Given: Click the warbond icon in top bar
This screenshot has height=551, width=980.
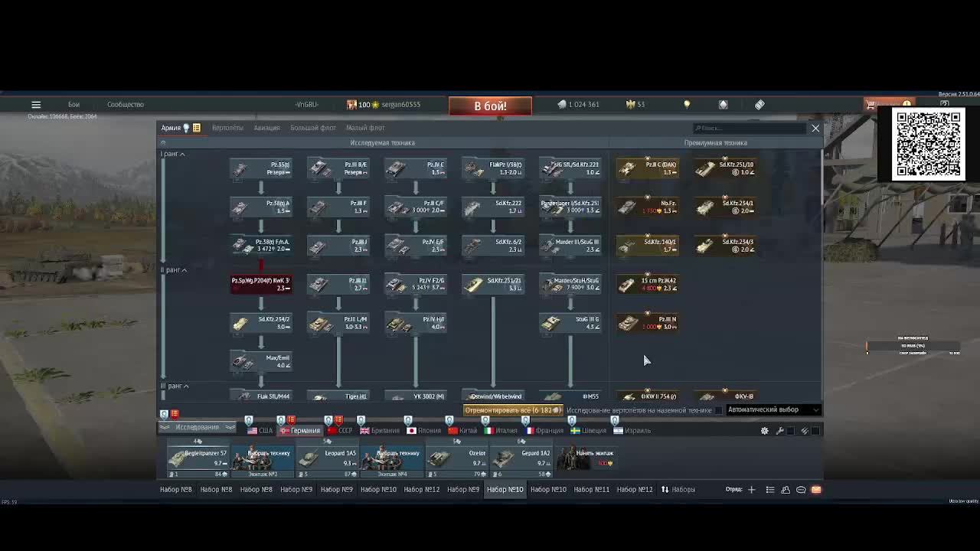Looking at the screenshot, I should (x=723, y=104).
